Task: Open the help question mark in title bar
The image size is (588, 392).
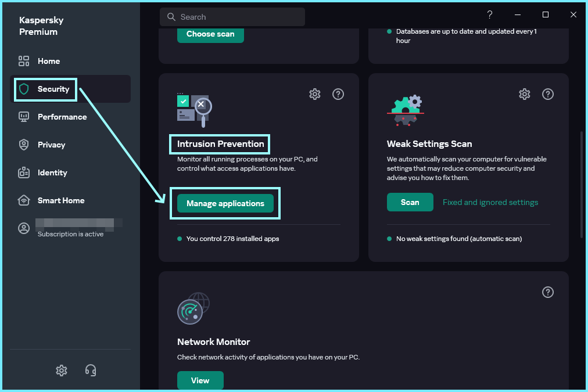Action: click(x=490, y=15)
